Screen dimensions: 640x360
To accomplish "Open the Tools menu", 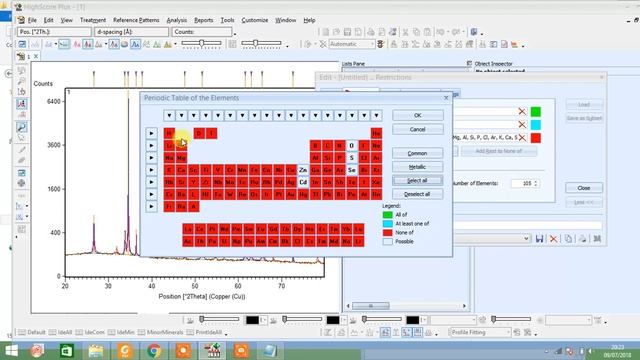I will 227,20.
